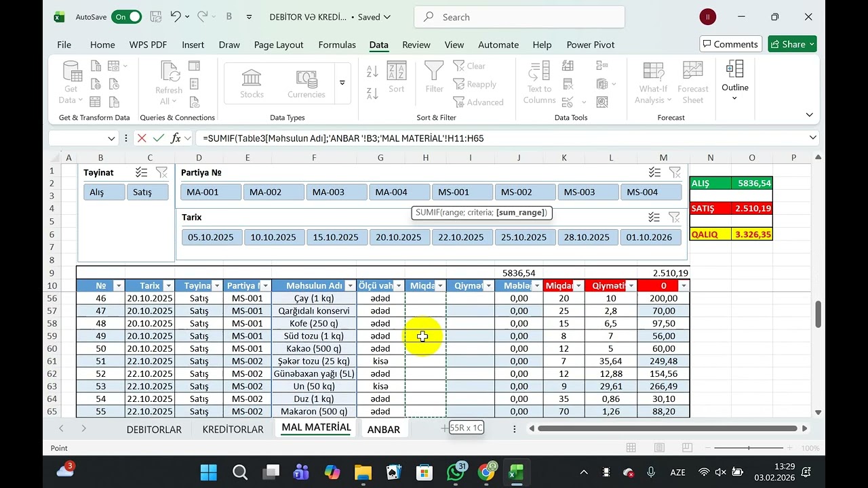
Task: Open the Comments pane
Action: (730, 44)
